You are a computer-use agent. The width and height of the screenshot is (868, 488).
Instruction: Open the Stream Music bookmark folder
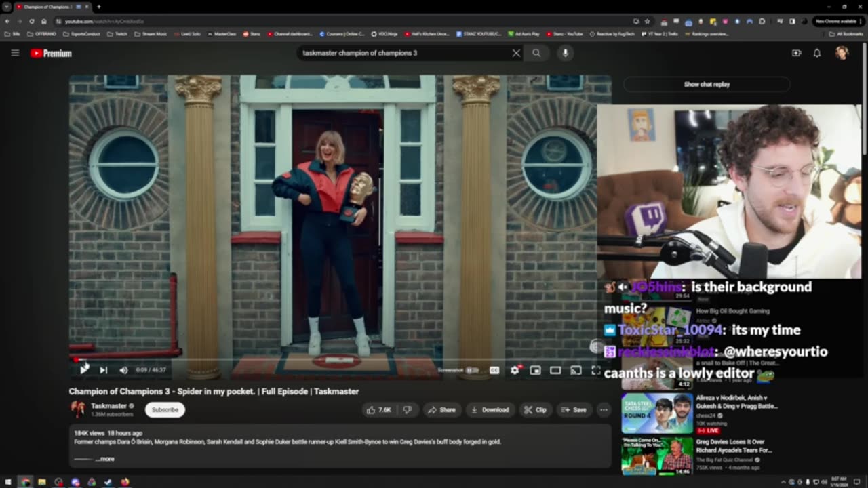(149, 33)
